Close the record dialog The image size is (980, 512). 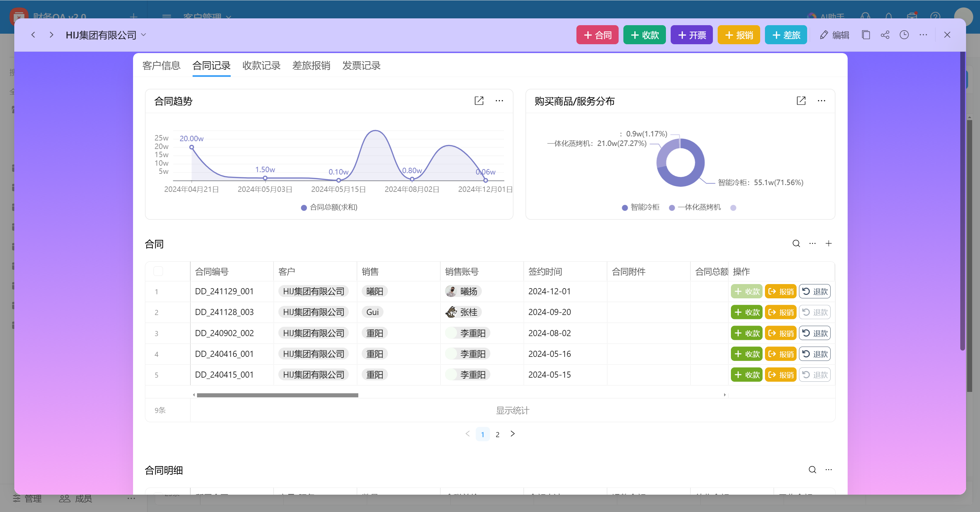pos(947,35)
